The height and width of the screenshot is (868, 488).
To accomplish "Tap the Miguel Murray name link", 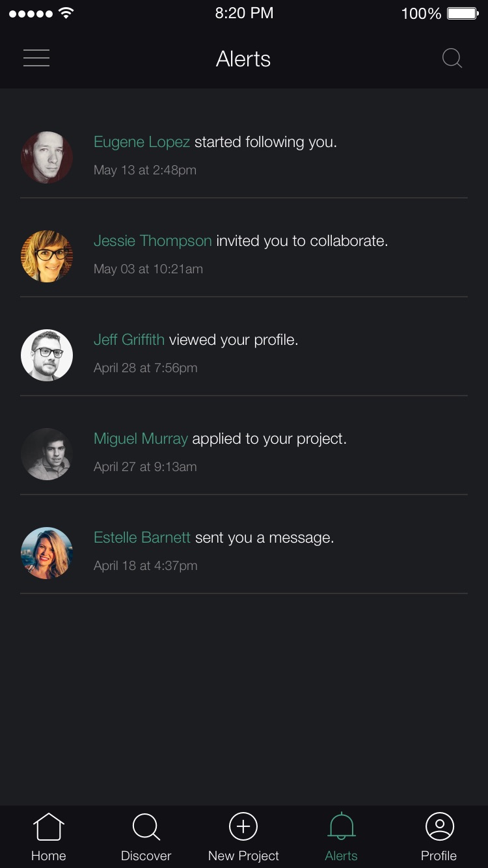I will point(141,439).
